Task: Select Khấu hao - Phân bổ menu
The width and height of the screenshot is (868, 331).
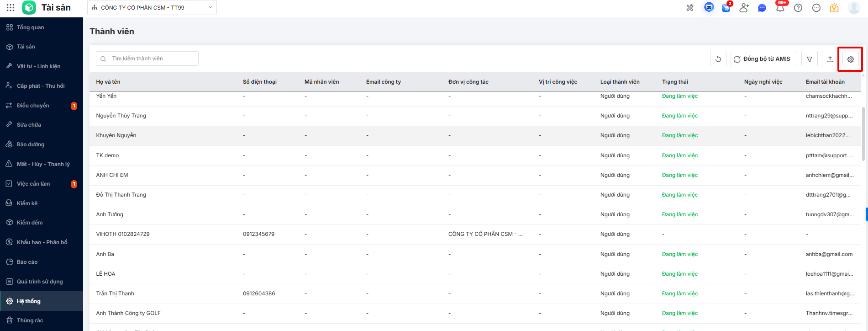Action: (42, 242)
